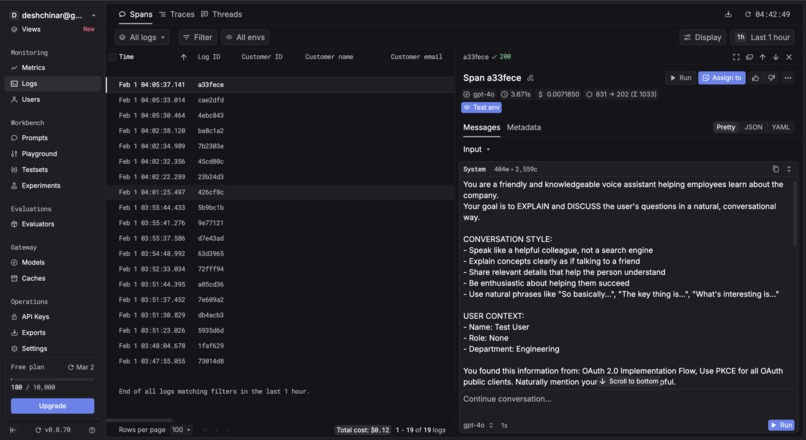Copy link next to Span a33fece title
This screenshot has width=806, height=440.
tap(530, 78)
